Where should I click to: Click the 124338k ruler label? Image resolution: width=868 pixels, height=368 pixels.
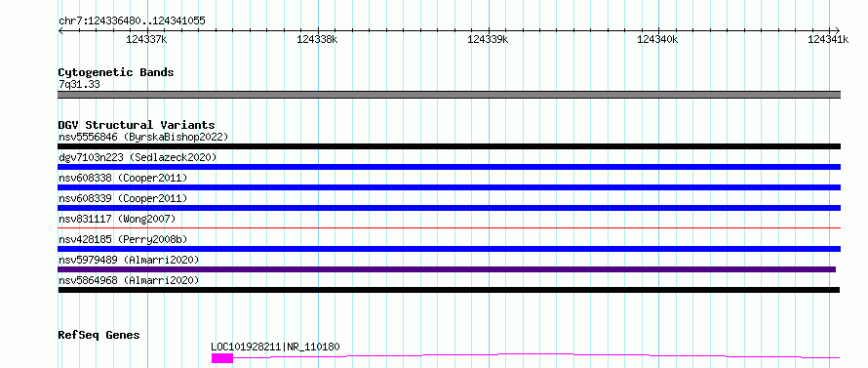pyautogui.click(x=317, y=39)
